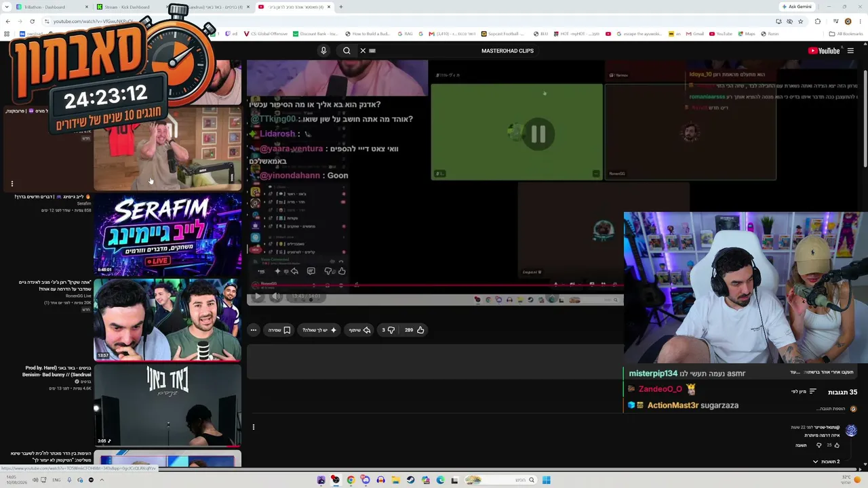Open the How to Build a Bud... bookmark

(x=368, y=34)
